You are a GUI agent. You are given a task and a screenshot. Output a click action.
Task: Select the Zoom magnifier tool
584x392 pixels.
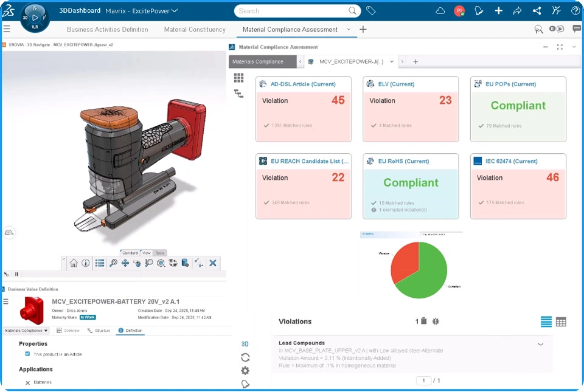tap(149, 263)
